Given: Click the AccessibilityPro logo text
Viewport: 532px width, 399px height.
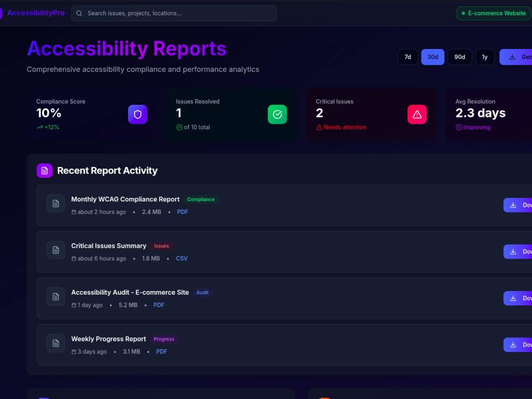Looking at the screenshot, I should click(36, 13).
